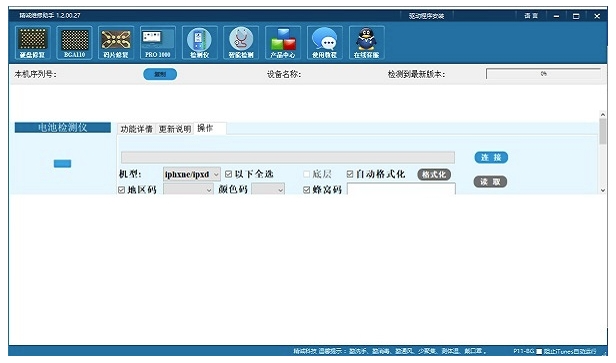Viewport: 616px width, 363px height.
Task: Toggle the 以下全选 select-all checkbox
Action: (x=228, y=174)
